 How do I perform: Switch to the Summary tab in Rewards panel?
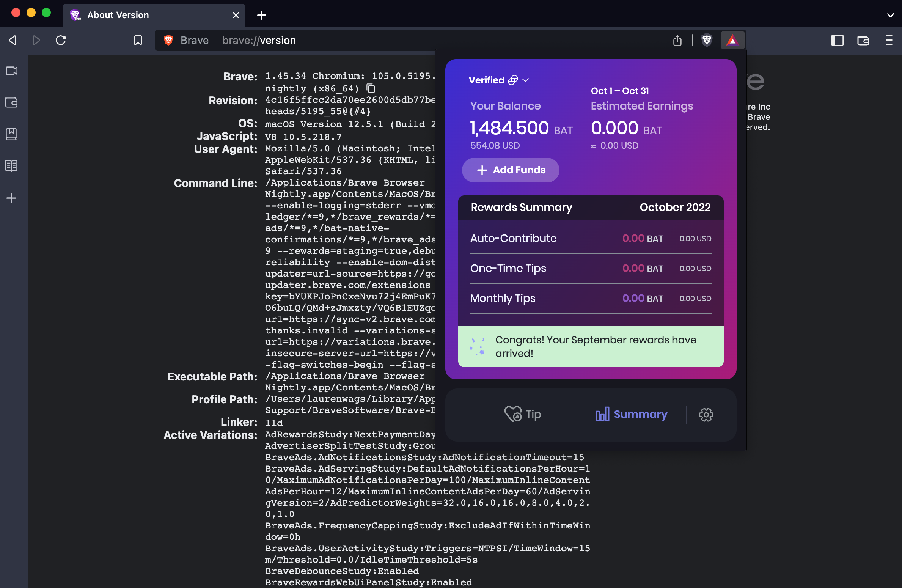[x=631, y=414]
